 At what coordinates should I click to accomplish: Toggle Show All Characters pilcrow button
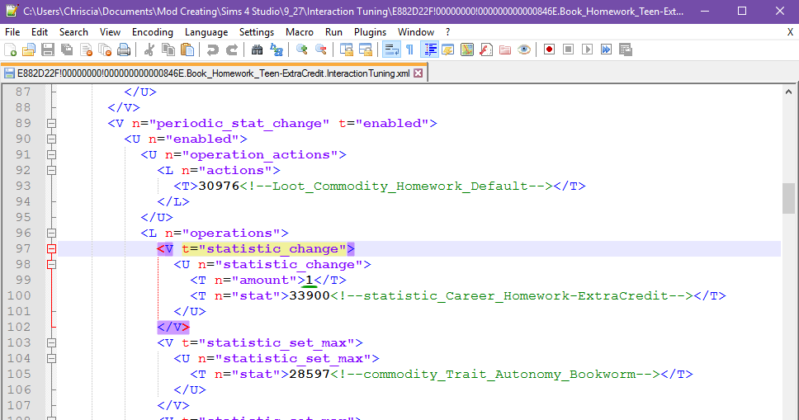coord(410,49)
